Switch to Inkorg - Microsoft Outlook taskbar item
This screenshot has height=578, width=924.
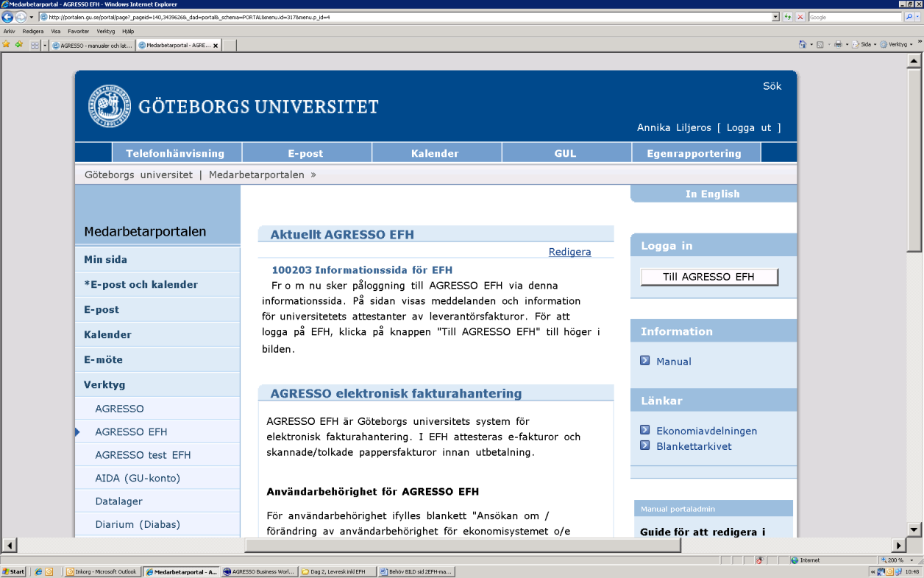pyautogui.click(x=102, y=571)
